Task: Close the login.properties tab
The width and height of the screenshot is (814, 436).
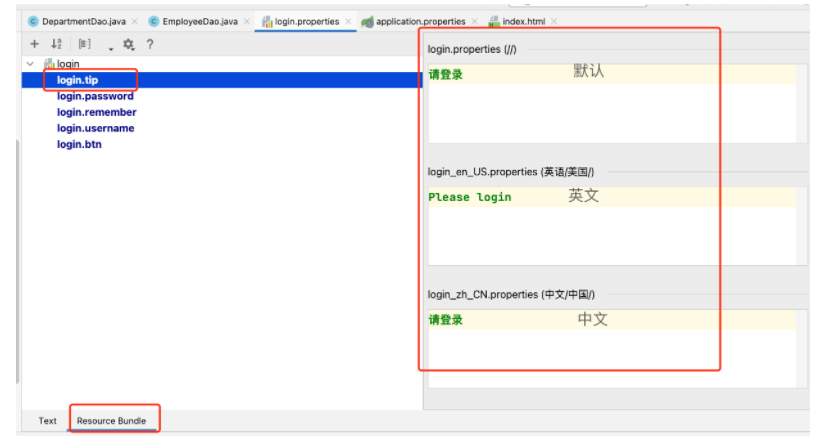Action: click(x=348, y=21)
